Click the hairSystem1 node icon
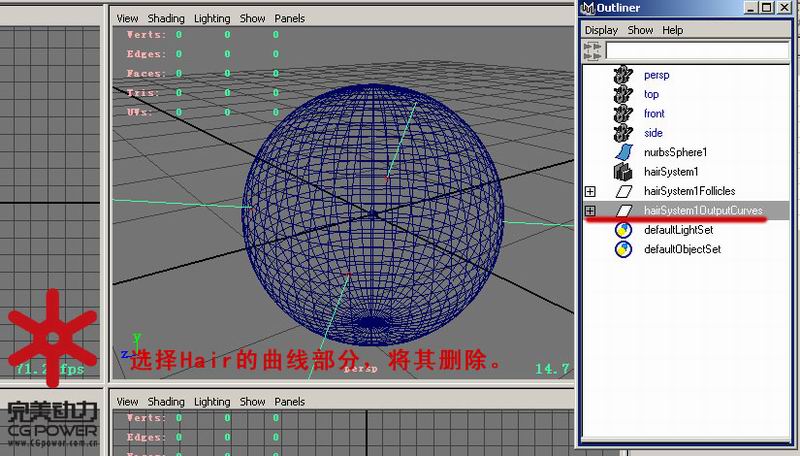The width and height of the screenshot is (800, 456). coord(623,171)
